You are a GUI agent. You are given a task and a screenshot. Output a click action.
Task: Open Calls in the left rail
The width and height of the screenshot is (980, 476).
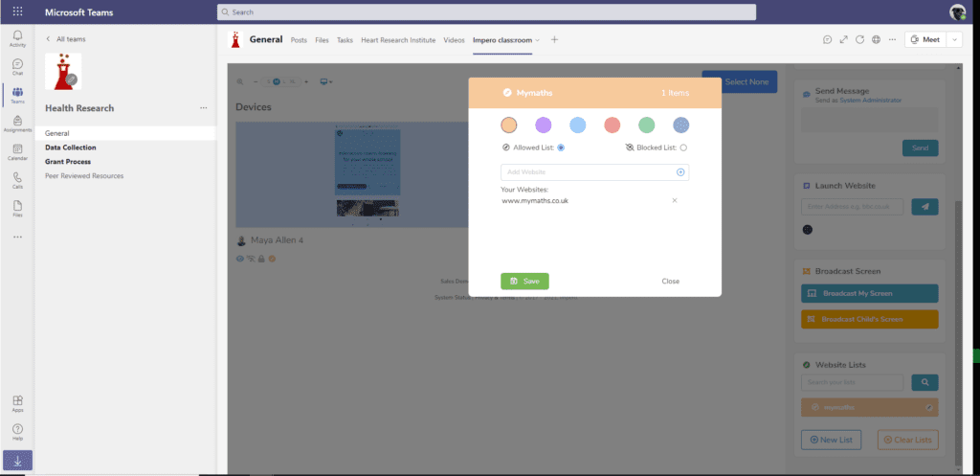[x=17, y=180]
